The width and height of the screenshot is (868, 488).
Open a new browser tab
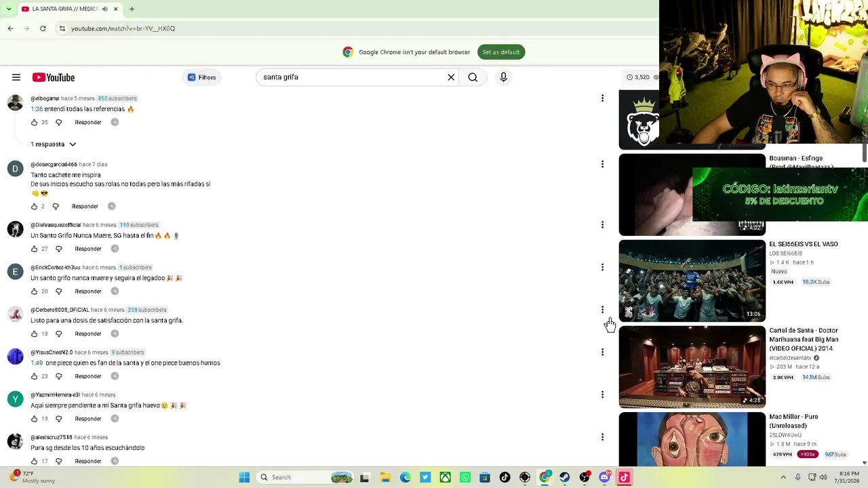click(132, 9)
